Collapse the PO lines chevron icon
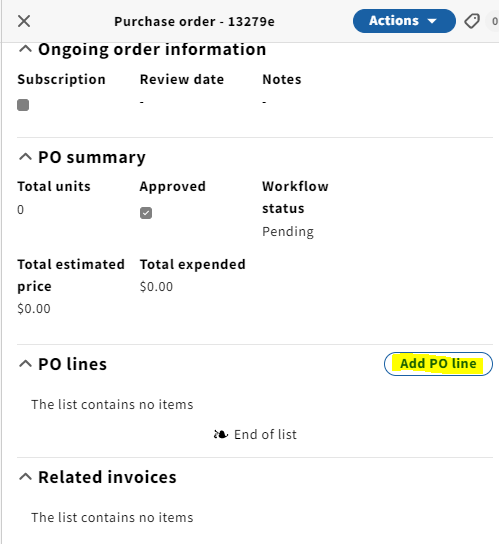The height and width of the screenshot is (544, 499). pos(25,364)
